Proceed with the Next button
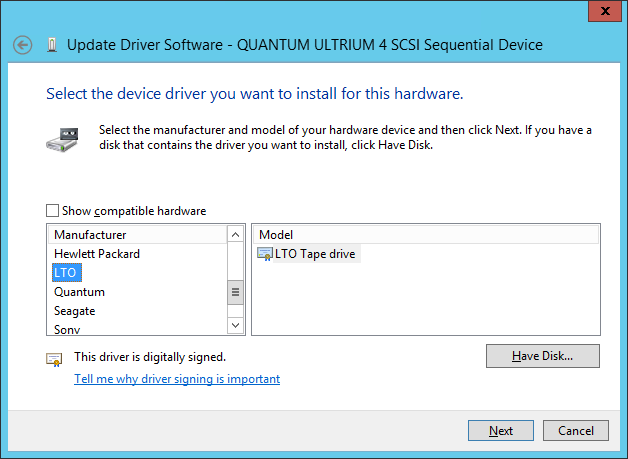This screenshot has height=459, width=628. (x=501, y=431)
